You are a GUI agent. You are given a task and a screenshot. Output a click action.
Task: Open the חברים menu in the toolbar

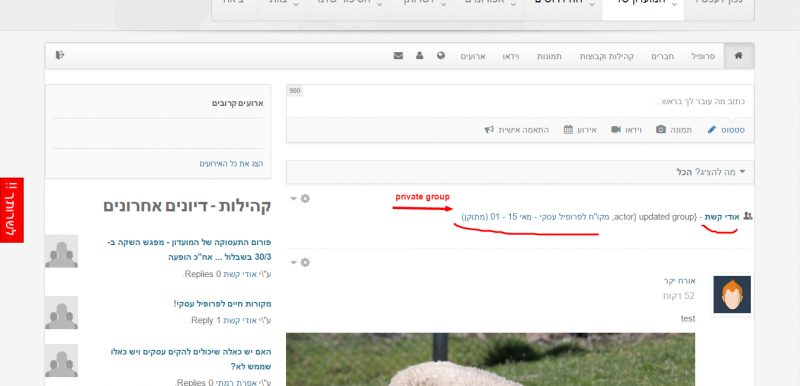[x=662, y=56]
